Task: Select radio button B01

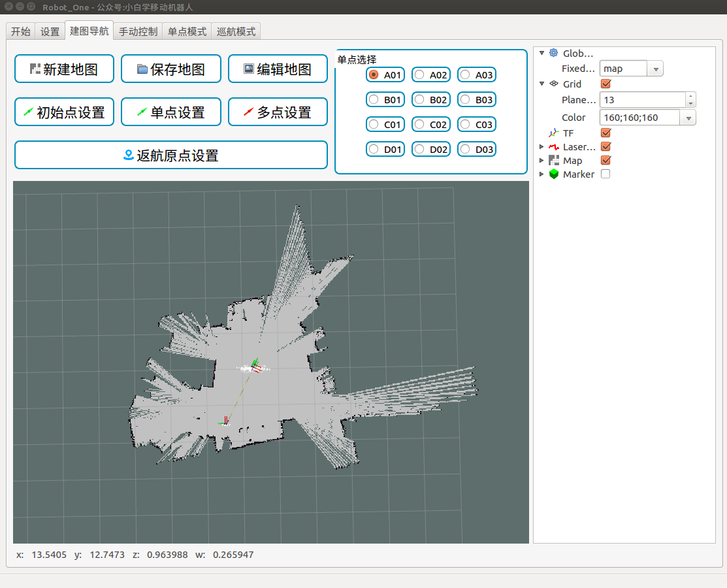Action: point(373,99)
